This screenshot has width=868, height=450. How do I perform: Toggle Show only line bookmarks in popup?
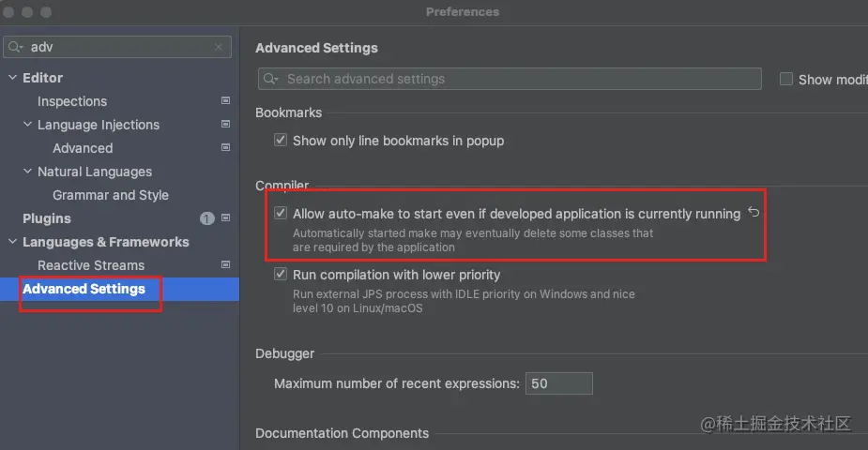pyautogui.click(x=280, y=141)
